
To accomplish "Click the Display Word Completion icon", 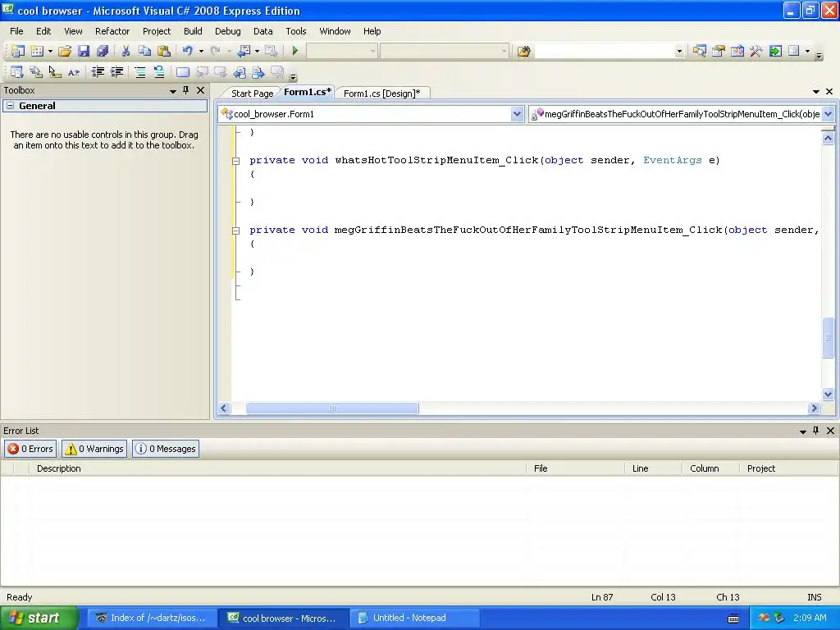I will point(74,72).
